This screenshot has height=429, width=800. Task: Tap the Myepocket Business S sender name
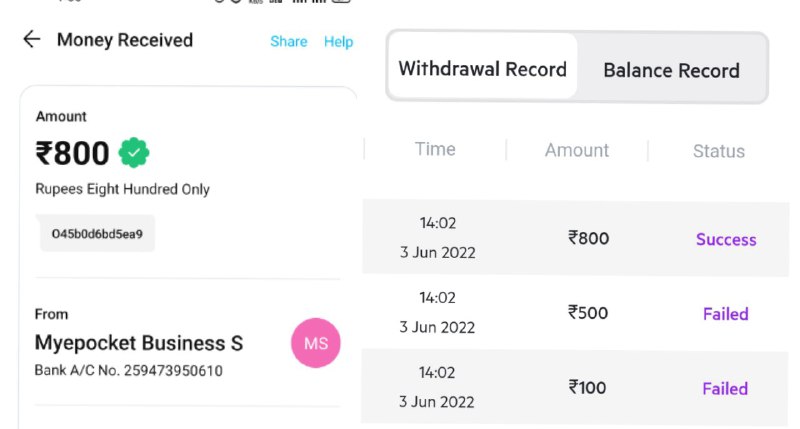pyautogui.click(x=139, y=343)
